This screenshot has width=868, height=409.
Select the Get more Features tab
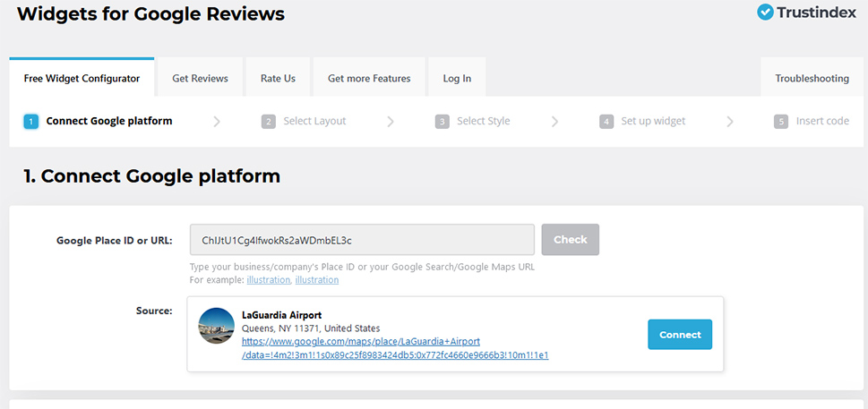coord(369,79)
